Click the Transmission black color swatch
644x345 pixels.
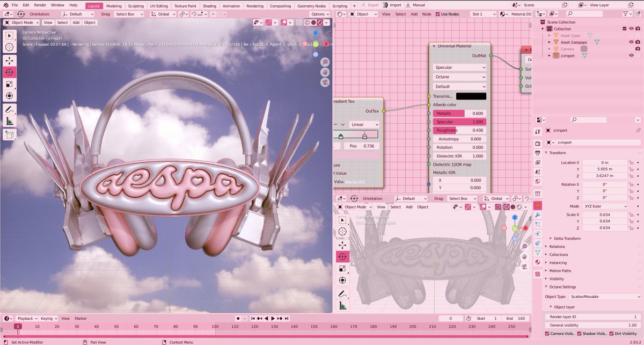click(471, 96)
